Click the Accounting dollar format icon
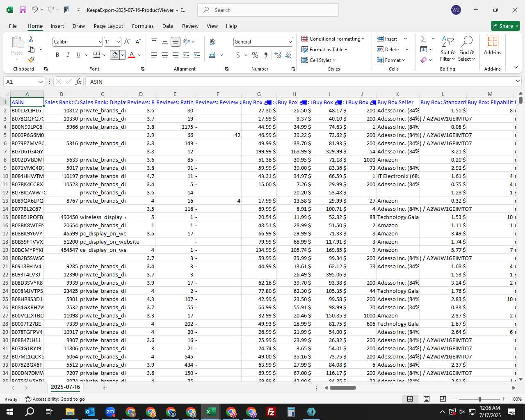Image resolution: width=525 pixels, height=420 pixels. click(238, 55)
